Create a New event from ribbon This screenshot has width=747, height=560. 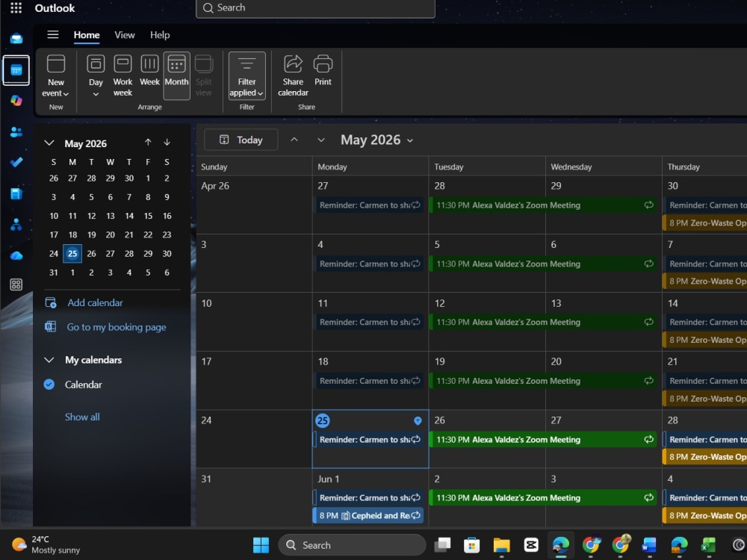[x=56, y=76]
